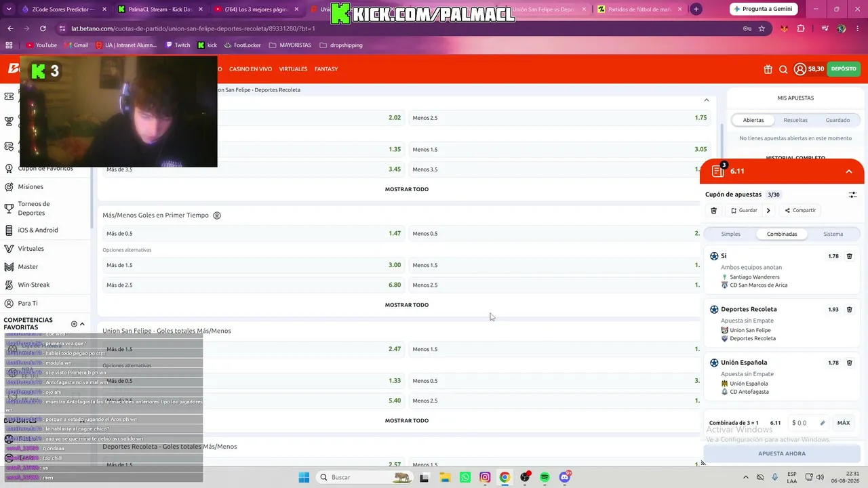This screenshot has height=488, width=868.
Task: Add a favorite competition with plus icon
Action: [x=74, y=324]
